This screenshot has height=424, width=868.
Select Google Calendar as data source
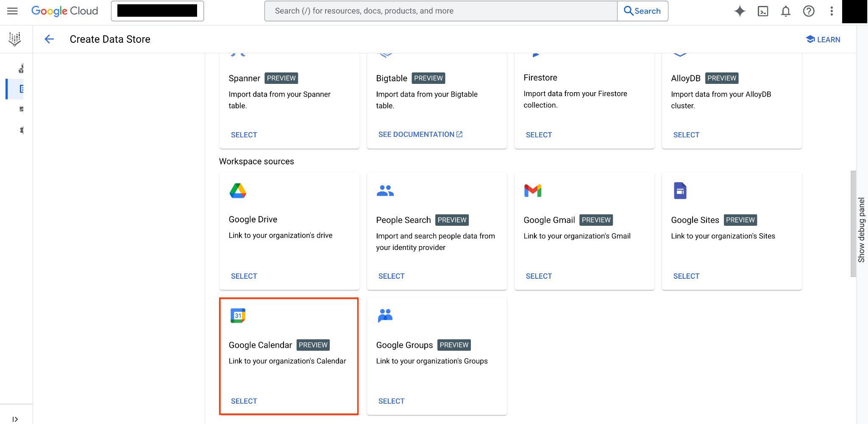click(x=244, y=401)
